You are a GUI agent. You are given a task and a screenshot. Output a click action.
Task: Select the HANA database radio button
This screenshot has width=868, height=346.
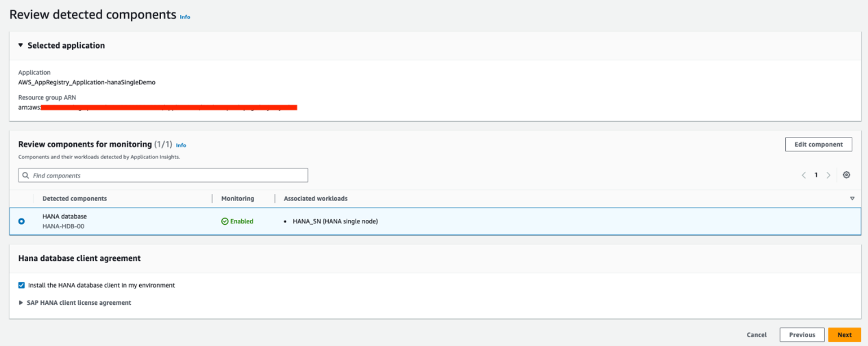coord(21,221)
